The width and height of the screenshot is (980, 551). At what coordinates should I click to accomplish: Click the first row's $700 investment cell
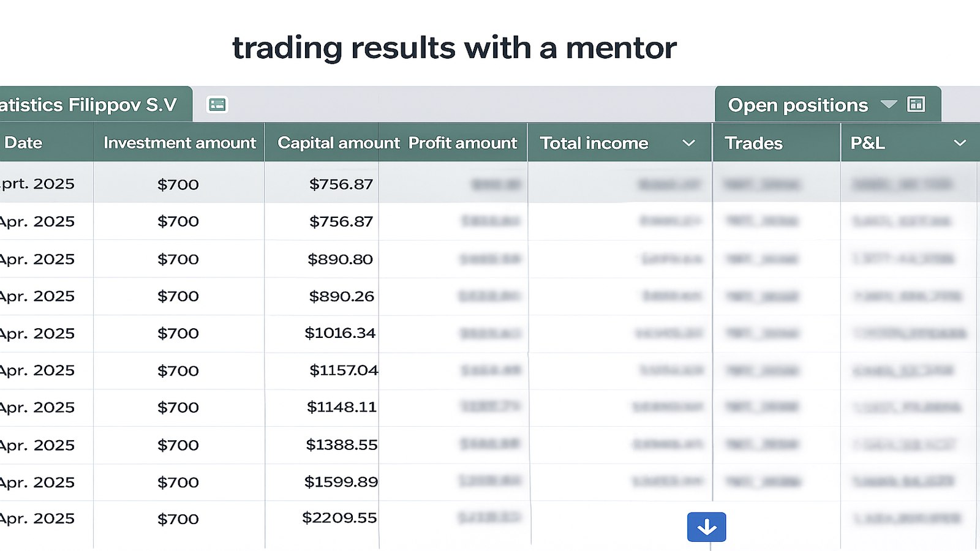(x=178, y=184)
